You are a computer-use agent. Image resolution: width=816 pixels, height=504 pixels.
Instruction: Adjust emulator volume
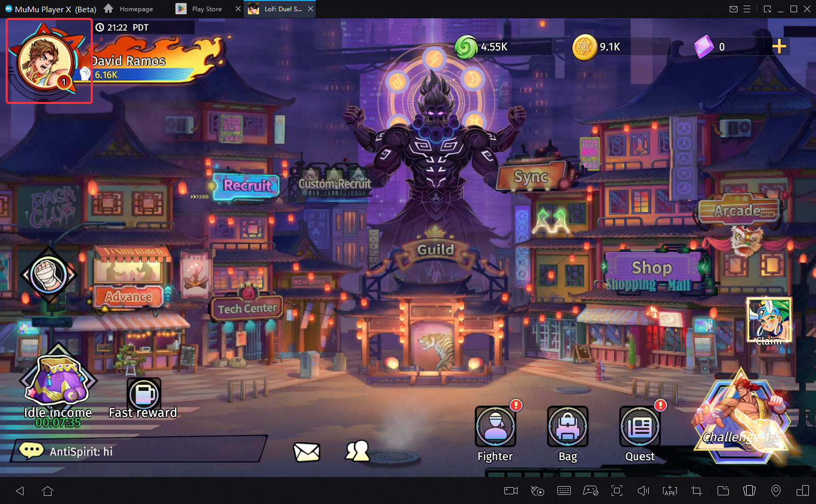[644, 491]
